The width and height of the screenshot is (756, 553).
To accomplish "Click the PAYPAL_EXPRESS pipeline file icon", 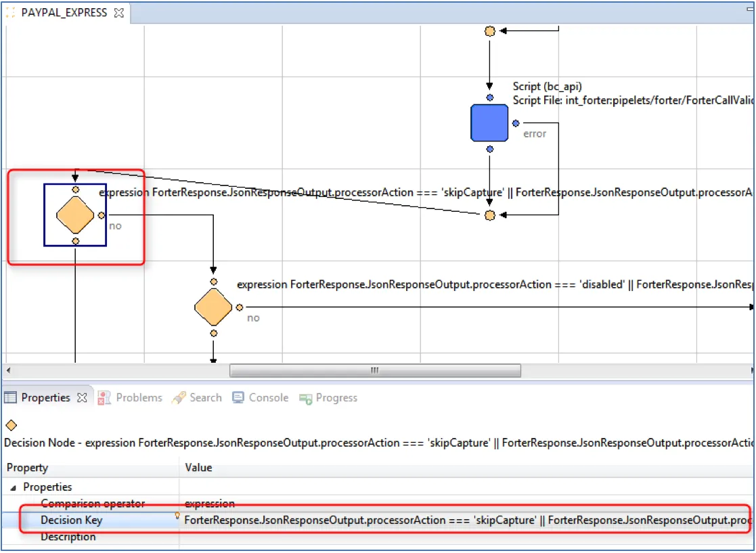I will click(x=11, y=13).
